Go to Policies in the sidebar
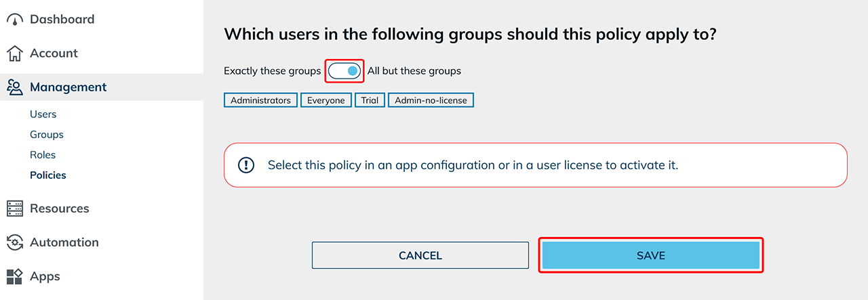 (48, 175)
